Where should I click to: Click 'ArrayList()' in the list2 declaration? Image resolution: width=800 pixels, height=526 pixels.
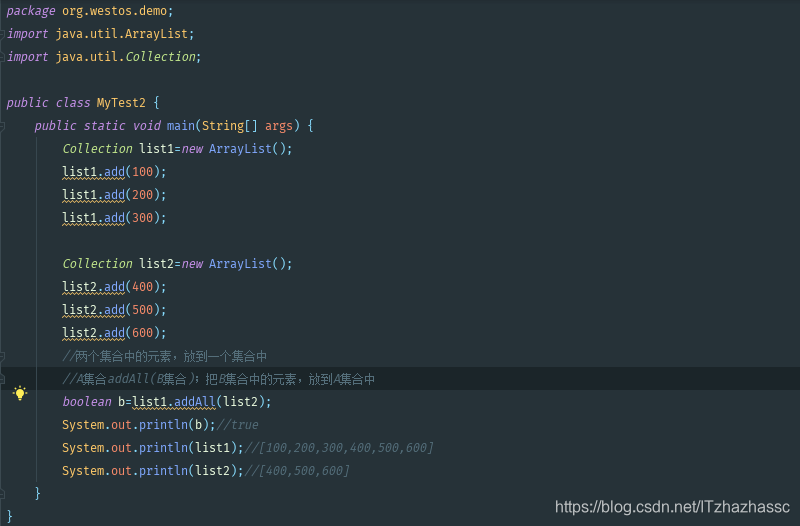[x=247, y=264]
